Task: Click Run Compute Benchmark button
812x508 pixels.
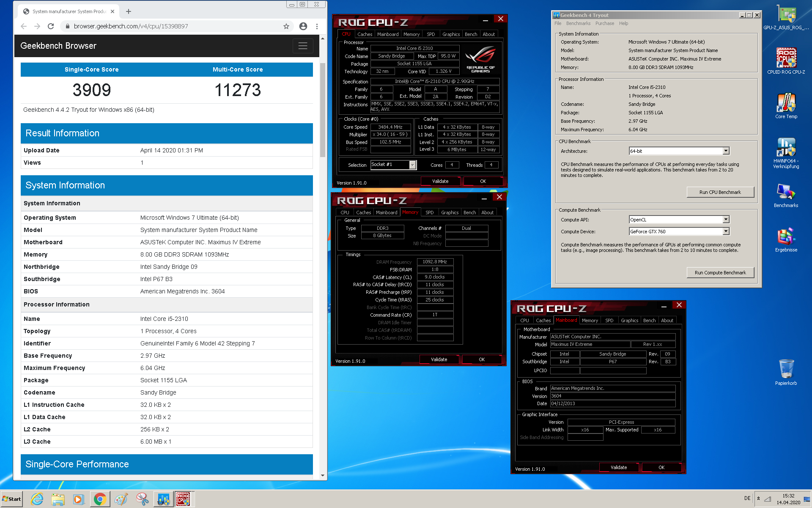Action: point(720,273)
